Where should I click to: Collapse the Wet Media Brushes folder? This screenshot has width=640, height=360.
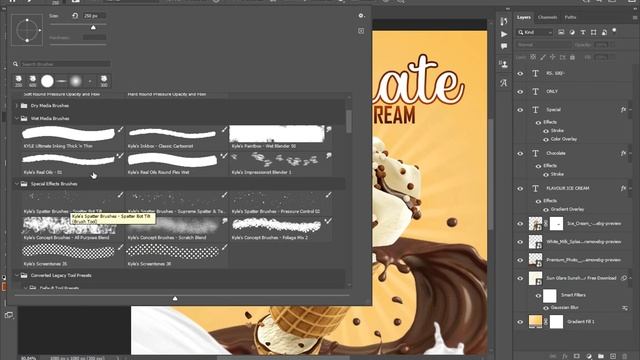click(x=17, y=118)
